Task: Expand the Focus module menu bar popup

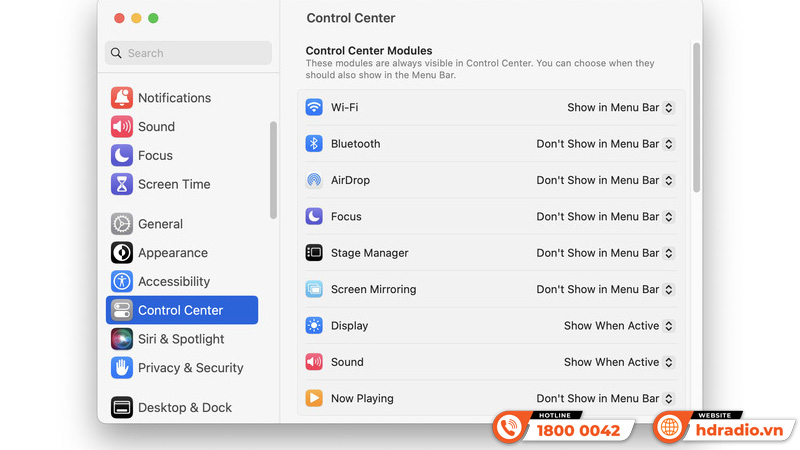Action: coord(605,217)
